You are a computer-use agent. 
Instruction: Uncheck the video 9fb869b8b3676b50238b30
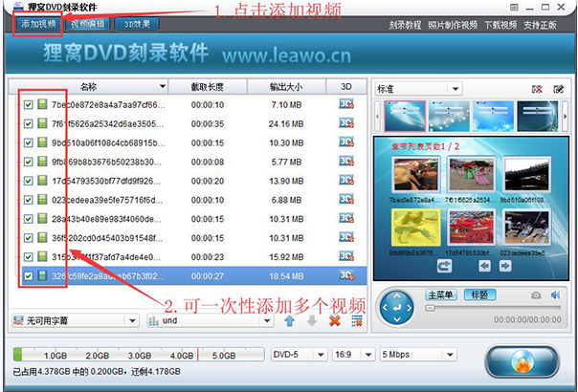pos(29,162)
